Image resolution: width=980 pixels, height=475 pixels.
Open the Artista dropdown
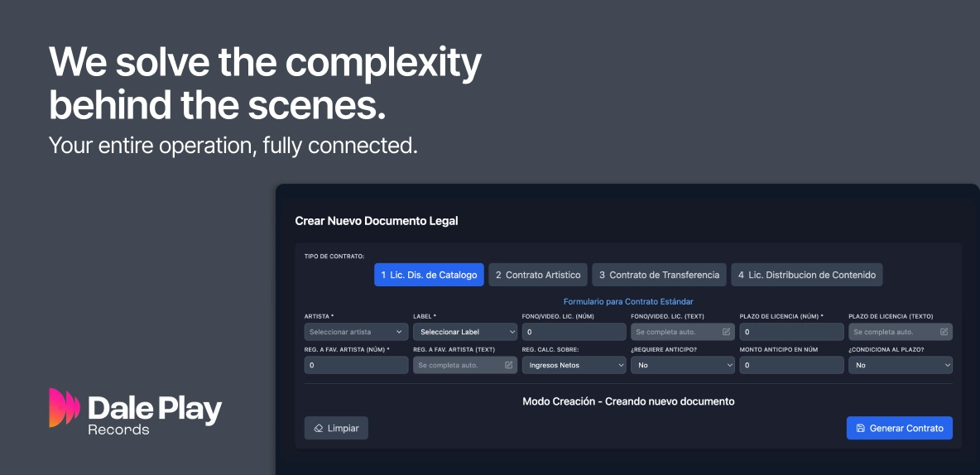click(x=356, y=332)
